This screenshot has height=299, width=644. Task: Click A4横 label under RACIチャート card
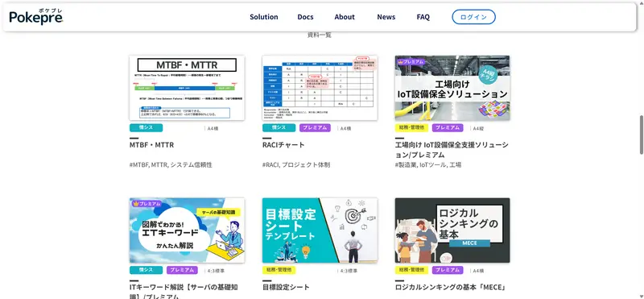pyautogui.click(x=345, y=128)
